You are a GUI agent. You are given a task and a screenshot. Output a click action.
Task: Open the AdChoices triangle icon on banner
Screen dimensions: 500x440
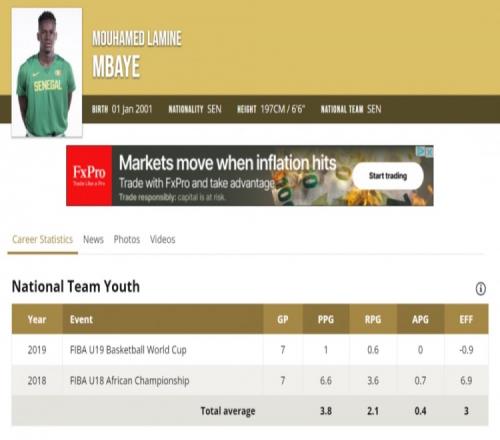pos(422,152)
